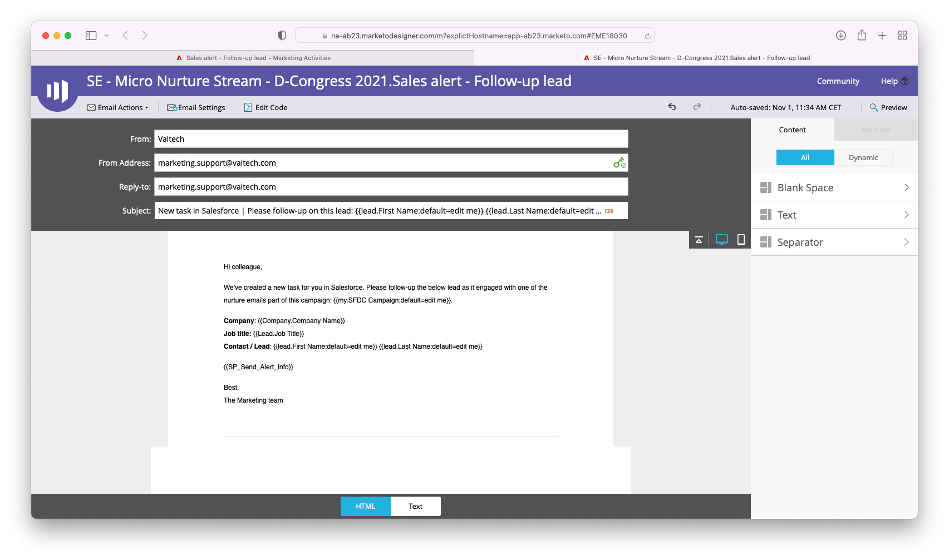The image size is (949, 560).
Task: Click the SP_Send_Alert_Info token
Action: [258, 367]
